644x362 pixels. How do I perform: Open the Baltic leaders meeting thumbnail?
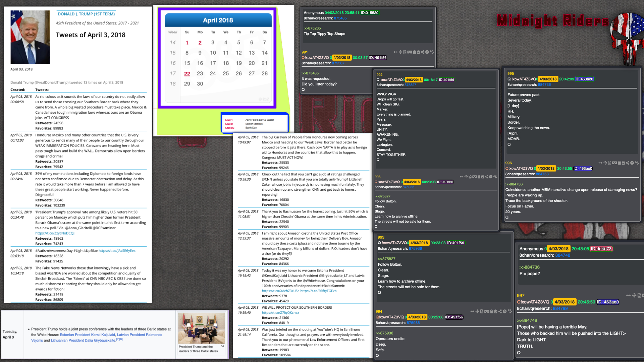click(x=201, y=328)
